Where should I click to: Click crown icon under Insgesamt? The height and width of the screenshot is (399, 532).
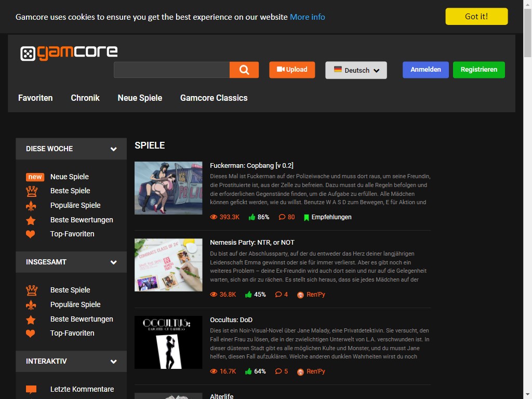tap(32, 290)
